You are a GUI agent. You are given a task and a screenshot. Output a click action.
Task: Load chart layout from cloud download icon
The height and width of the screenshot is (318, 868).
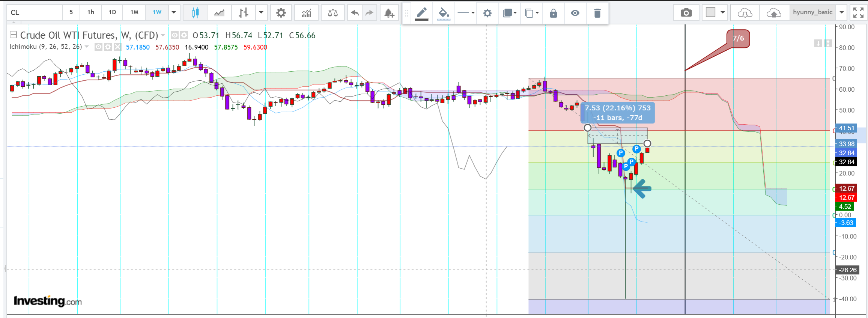[x=745, y=13]
